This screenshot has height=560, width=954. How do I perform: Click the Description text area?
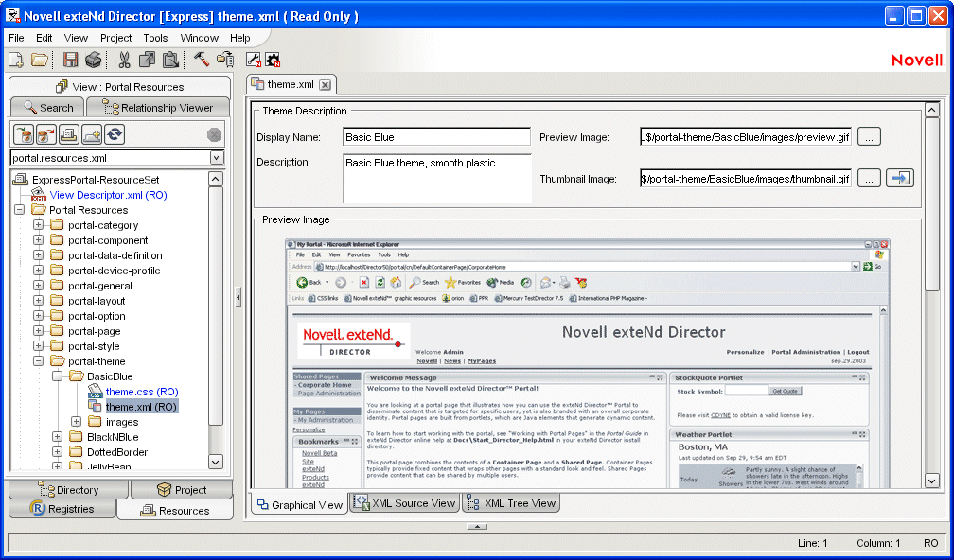pyautogui.click(x=437, y=178)
